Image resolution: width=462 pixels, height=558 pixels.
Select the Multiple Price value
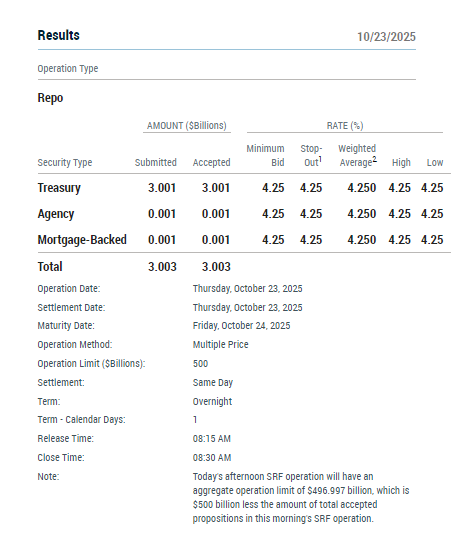point(221,344)
